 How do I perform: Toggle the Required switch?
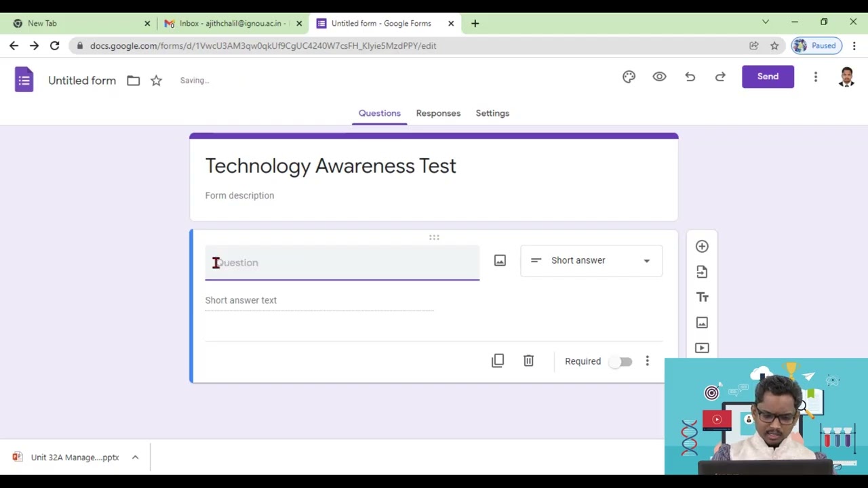pyautogui.click(x=620, y=361)
